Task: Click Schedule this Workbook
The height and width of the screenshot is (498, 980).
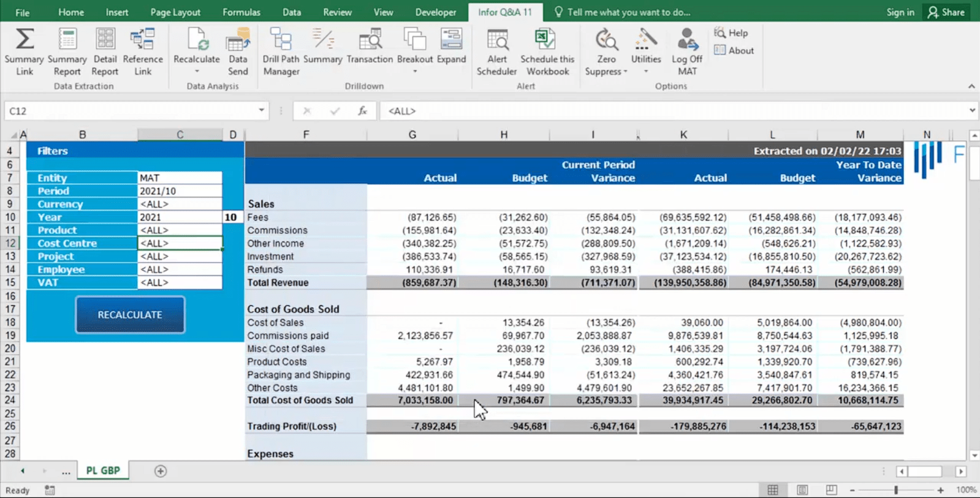Action: click(x=547, y=52)
